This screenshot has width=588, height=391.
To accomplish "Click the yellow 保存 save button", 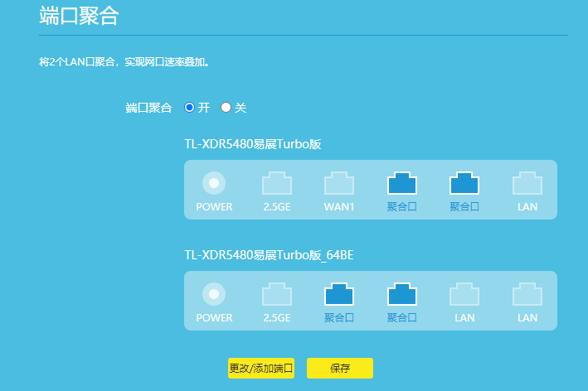I will (340, 369).
